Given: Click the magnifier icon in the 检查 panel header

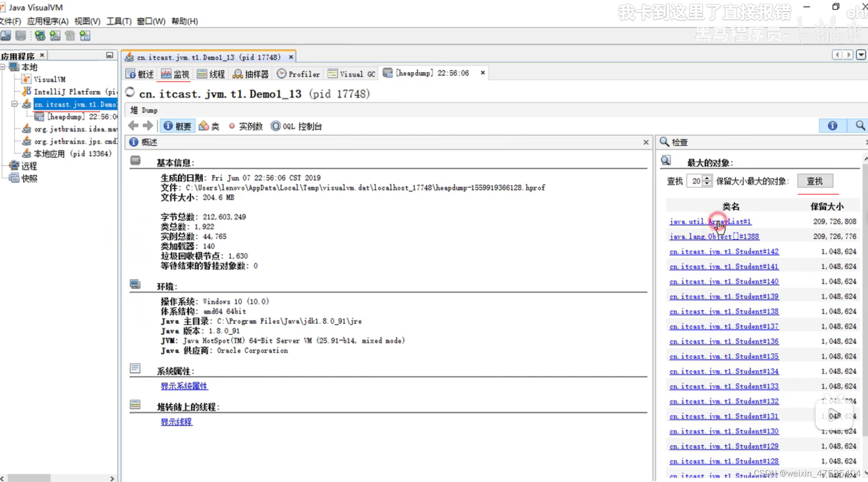Looking at the screenshot, I should (x=664, y=142).
